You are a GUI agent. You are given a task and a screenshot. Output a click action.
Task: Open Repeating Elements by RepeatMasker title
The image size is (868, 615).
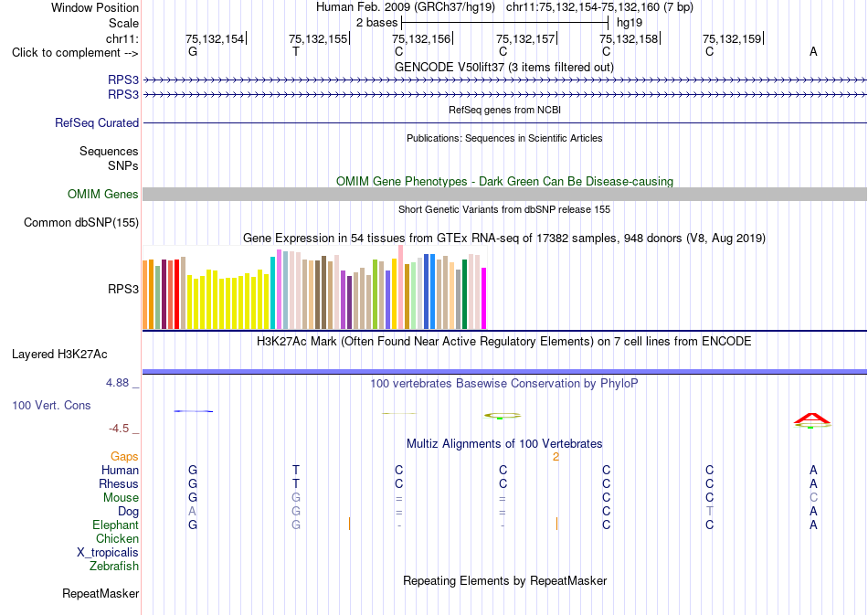coord(504,580)
